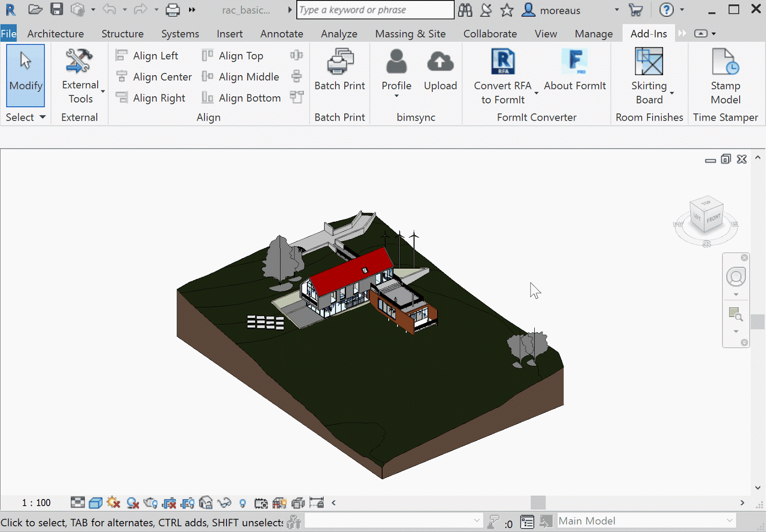Image resolution: width=766 pixels, height=532 pixels.
Task: Apply Align Left from the Align panel
Action: coord(154,56)
